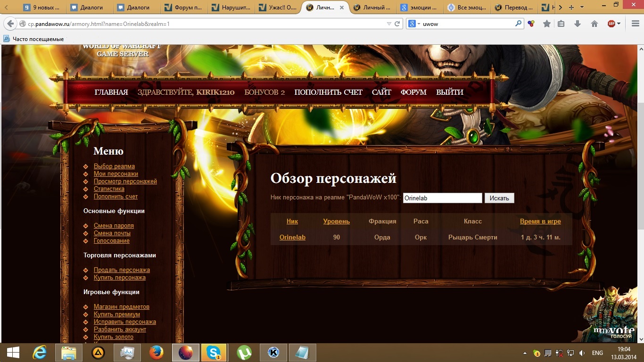The height and width of the screenshot is (362, 644).
Task: Go back with browser back arrow
Action: 10,24
